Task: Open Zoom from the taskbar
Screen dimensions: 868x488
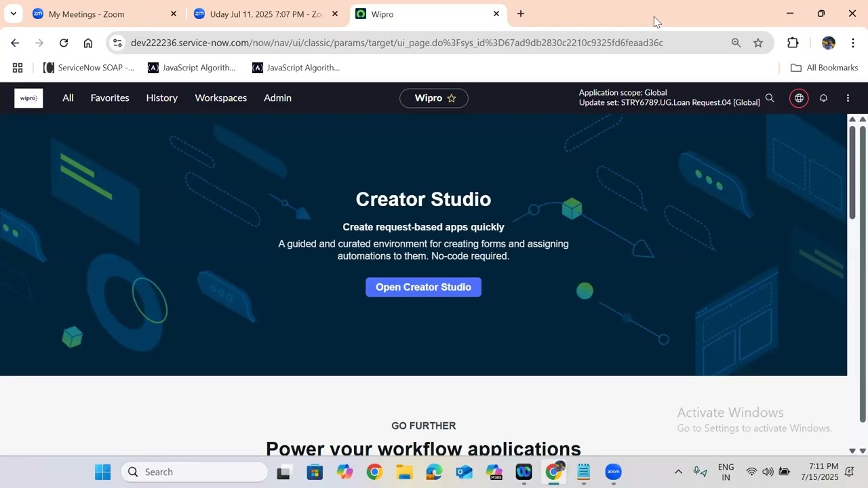Action: pos(613,472)
